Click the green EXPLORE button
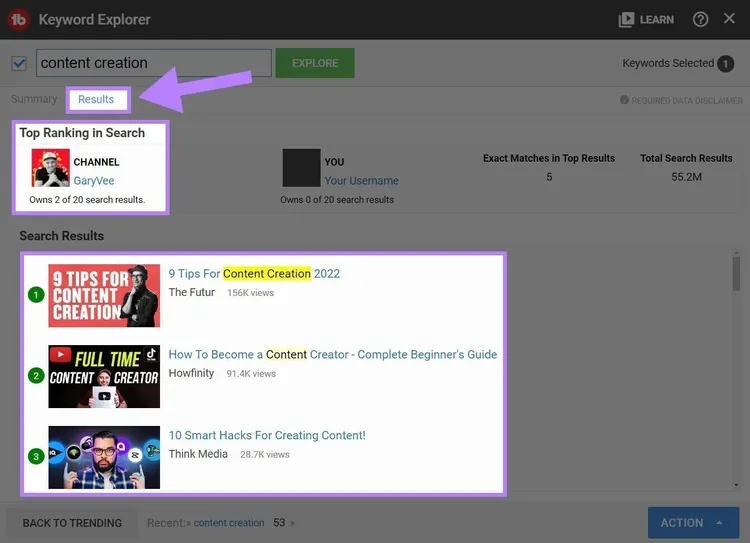750x543 pixels. 315,63
